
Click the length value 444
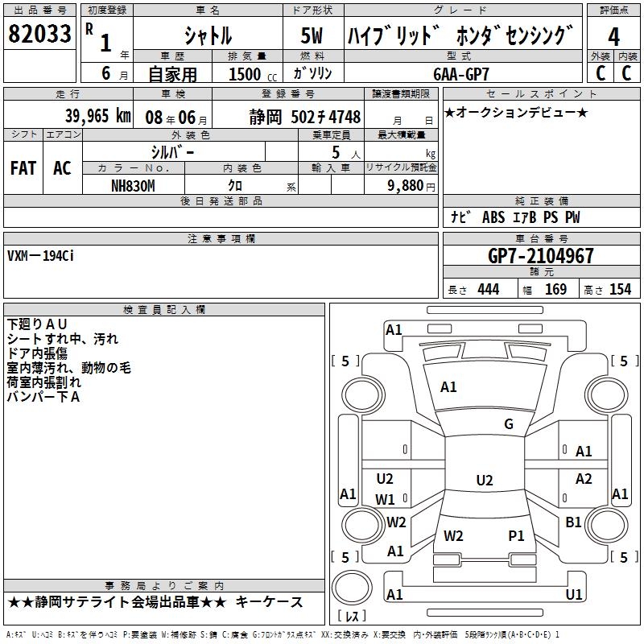pos(489,290)
